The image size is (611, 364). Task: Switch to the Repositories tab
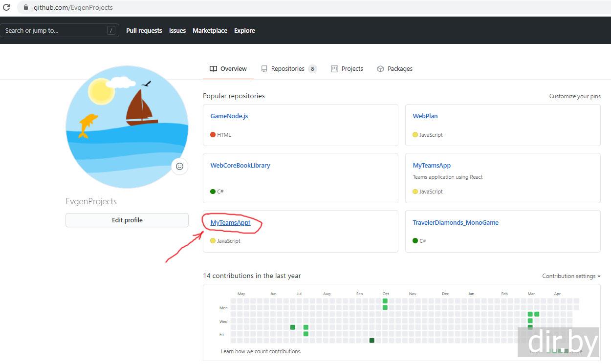tap(288, 69)
